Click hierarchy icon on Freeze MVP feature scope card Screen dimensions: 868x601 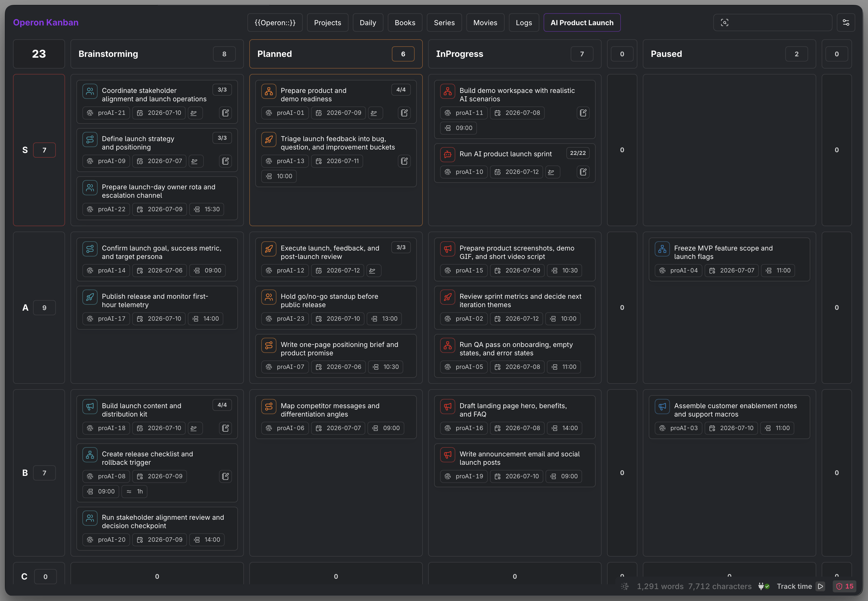662,249
